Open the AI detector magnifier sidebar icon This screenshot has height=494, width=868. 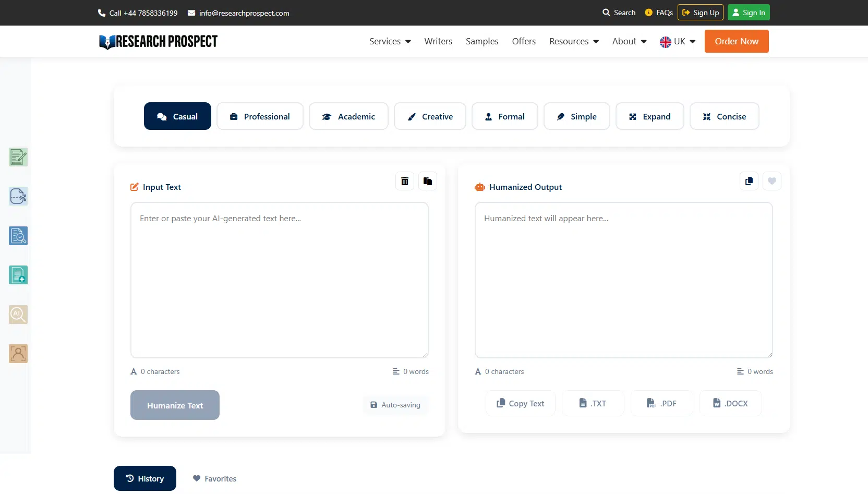18,315
